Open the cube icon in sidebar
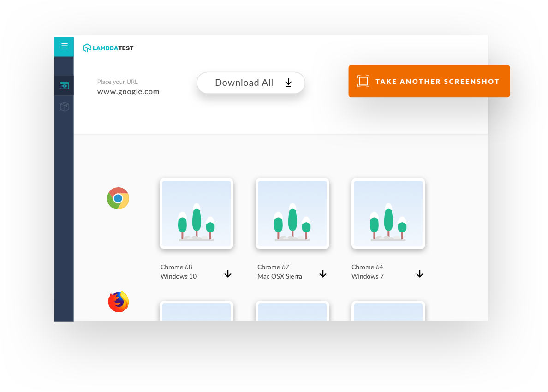This screenshot has width=548, height=392. (64, 107)
